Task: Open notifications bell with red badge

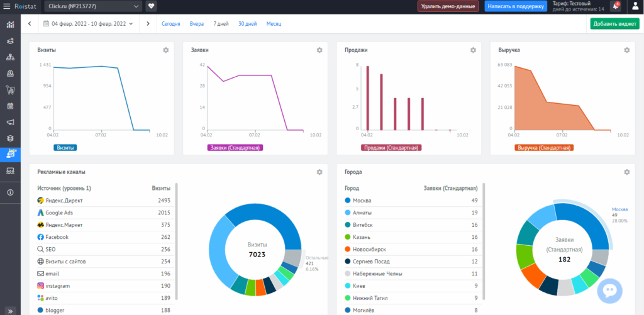Action: pyautogui.click(x=615, y=6)
